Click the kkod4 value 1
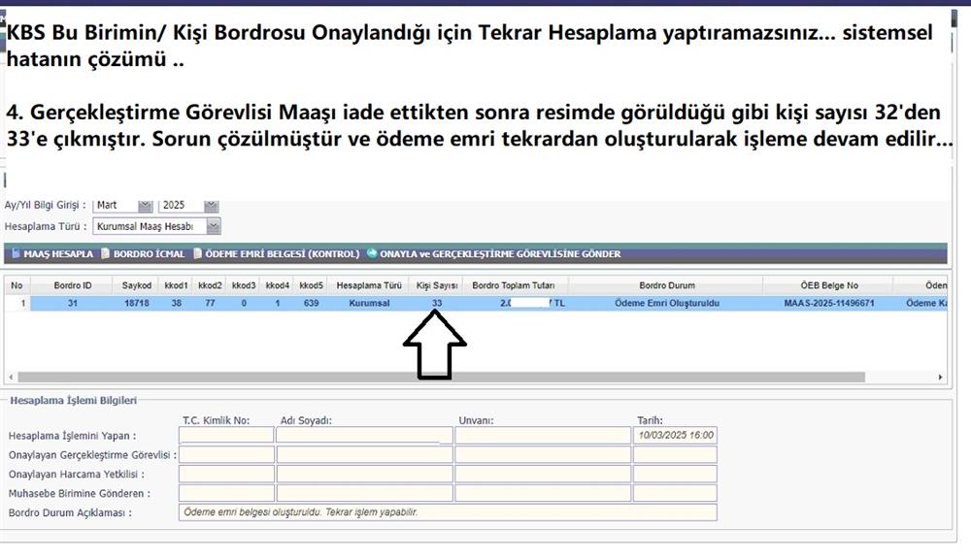This screenshot has height=560, width=971. click(x=278, y=303)
